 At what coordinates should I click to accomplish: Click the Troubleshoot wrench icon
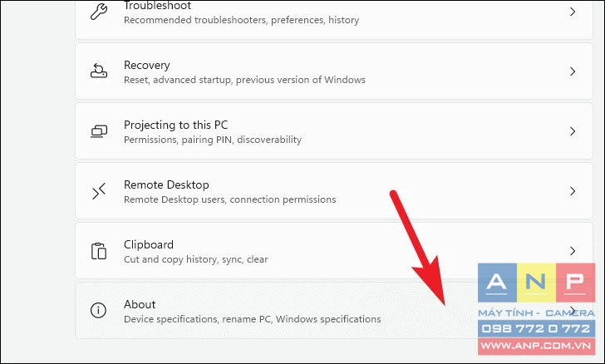[x=99, y=12]
